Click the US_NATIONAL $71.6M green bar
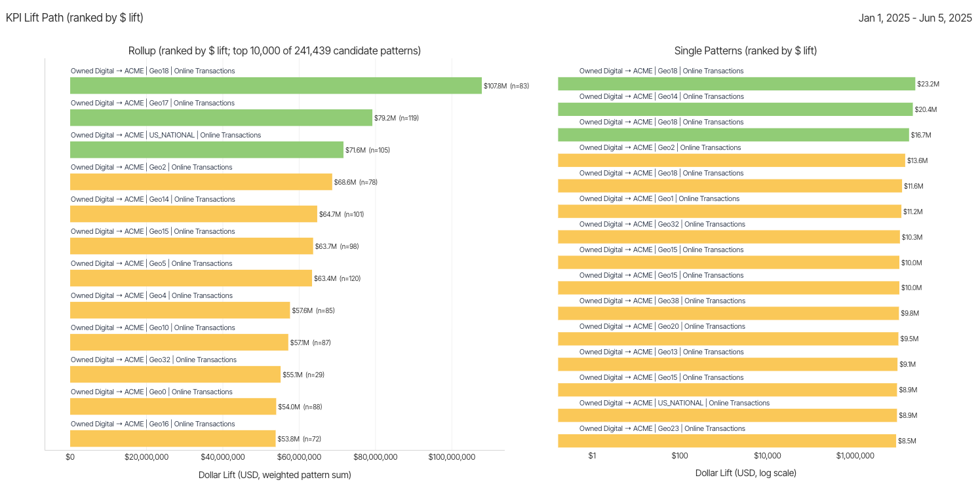Image resolution: width=980 pixels, height=503 pixels. pos(206,150)
